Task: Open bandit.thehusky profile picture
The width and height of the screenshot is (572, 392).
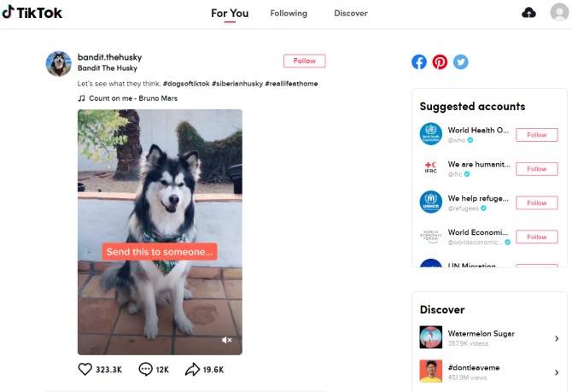Action: [58, 64]
